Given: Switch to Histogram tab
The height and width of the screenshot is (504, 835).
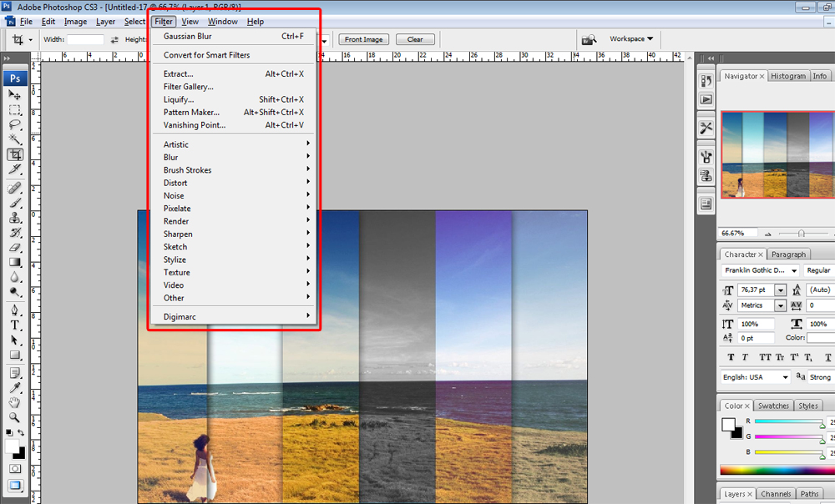Looking at the screenshot, I should tap(788, 76).
